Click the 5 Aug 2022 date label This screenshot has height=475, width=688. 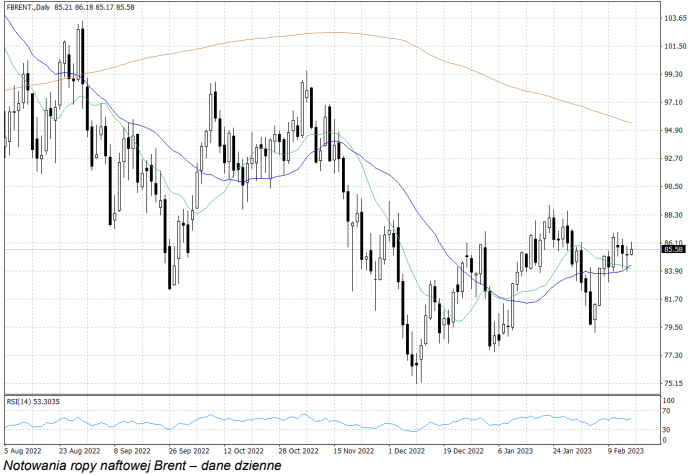(x=22, y=450)
